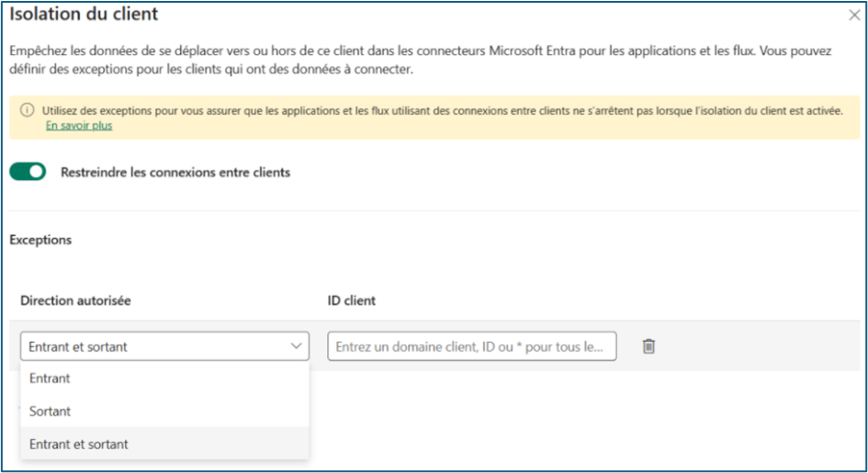Click the Direction autorisée column header

click(x=76, y=300)
